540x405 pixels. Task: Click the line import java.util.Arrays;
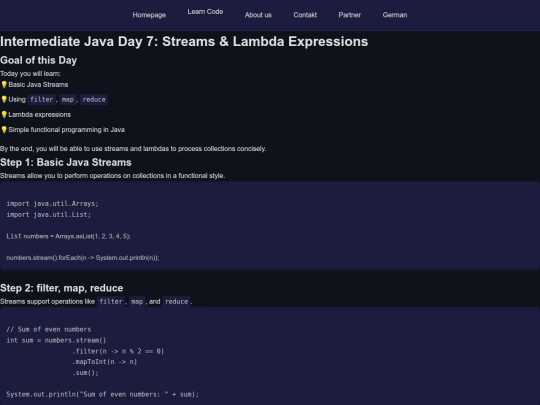pyautogui.click(x=52, y=204)
